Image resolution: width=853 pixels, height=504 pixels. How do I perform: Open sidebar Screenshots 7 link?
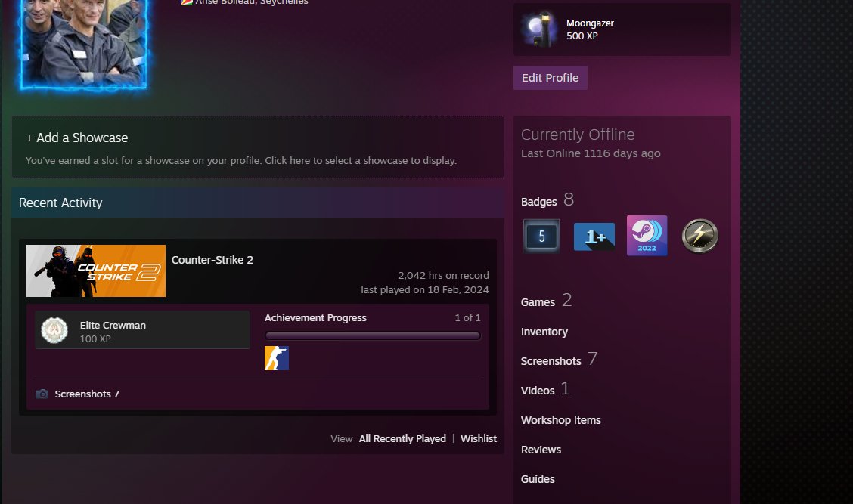pos(559,360)
